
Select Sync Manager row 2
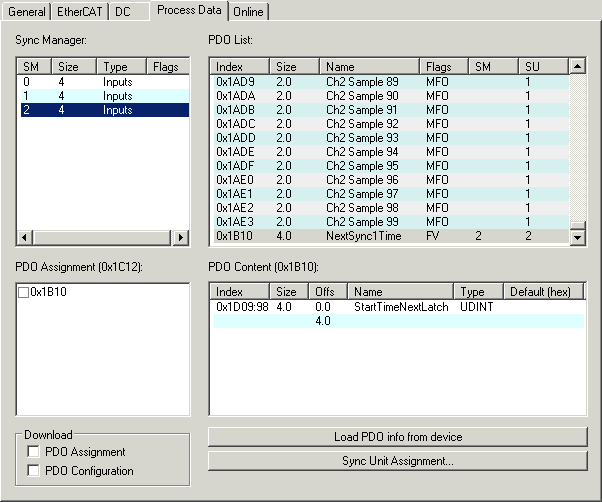[104, 110]
